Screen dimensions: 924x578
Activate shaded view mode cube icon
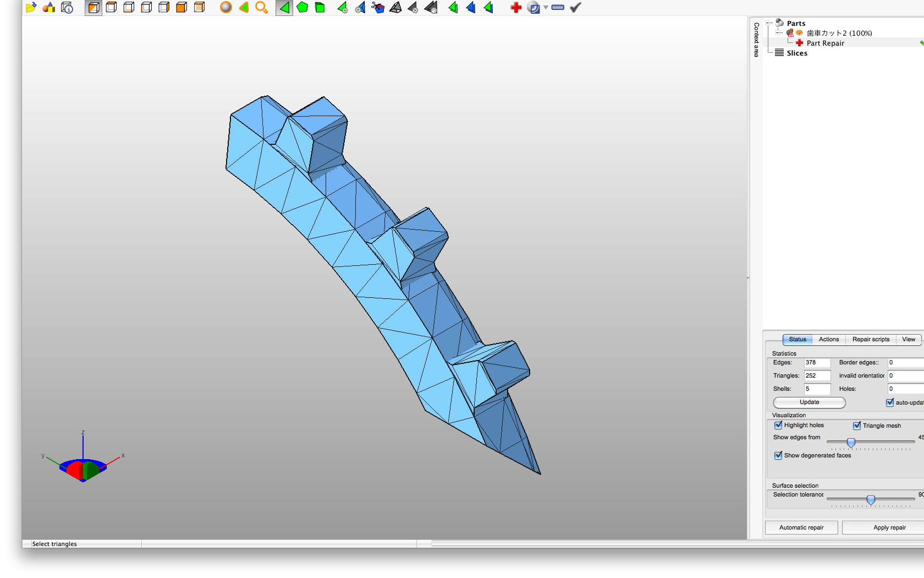point(93,8)
